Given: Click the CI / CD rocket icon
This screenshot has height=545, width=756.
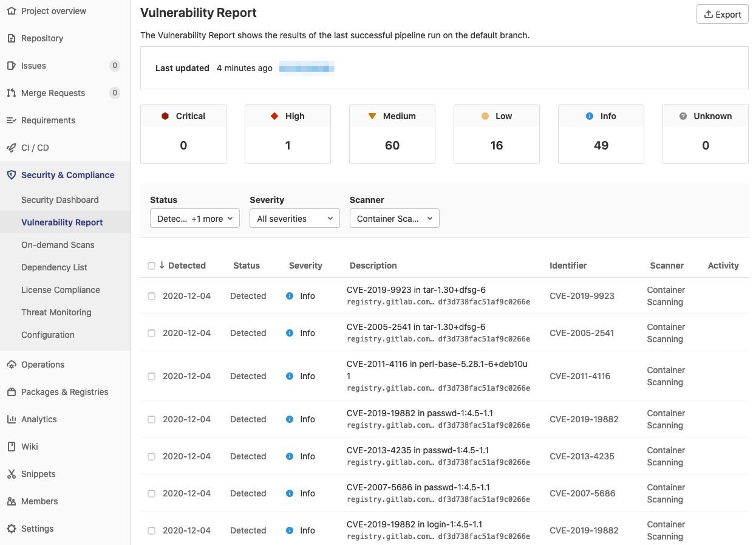Looking at the screenshot, I should (x=11, y=148).
